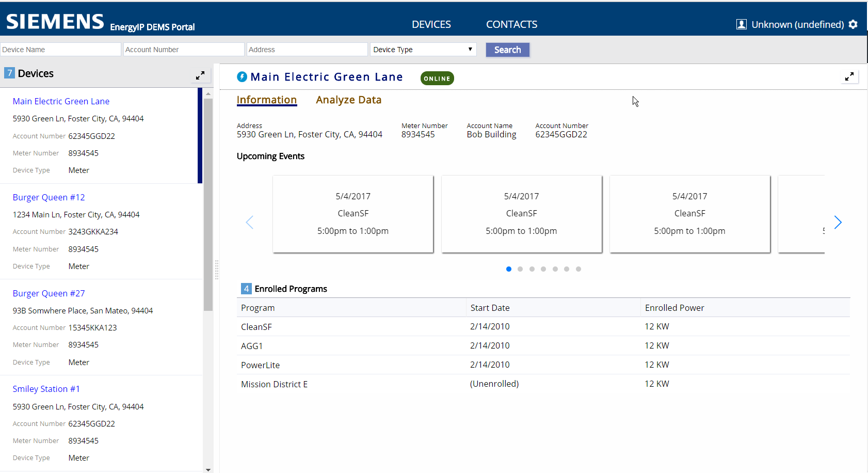Image resolution: width=868 pixels, height=473 pixels.
Task: Open Main Electric Green Lane device link
Action: click(61, 101)
